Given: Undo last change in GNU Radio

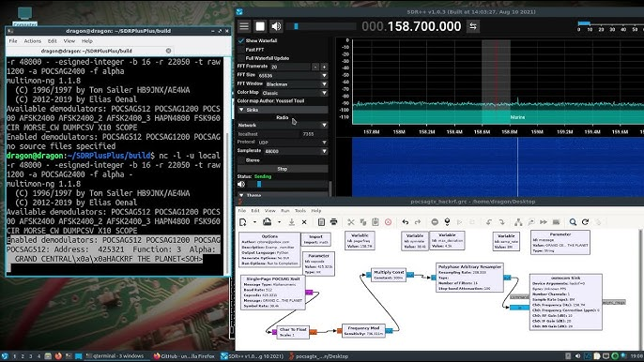Looking at the screenshot, I should pos(406,222).
